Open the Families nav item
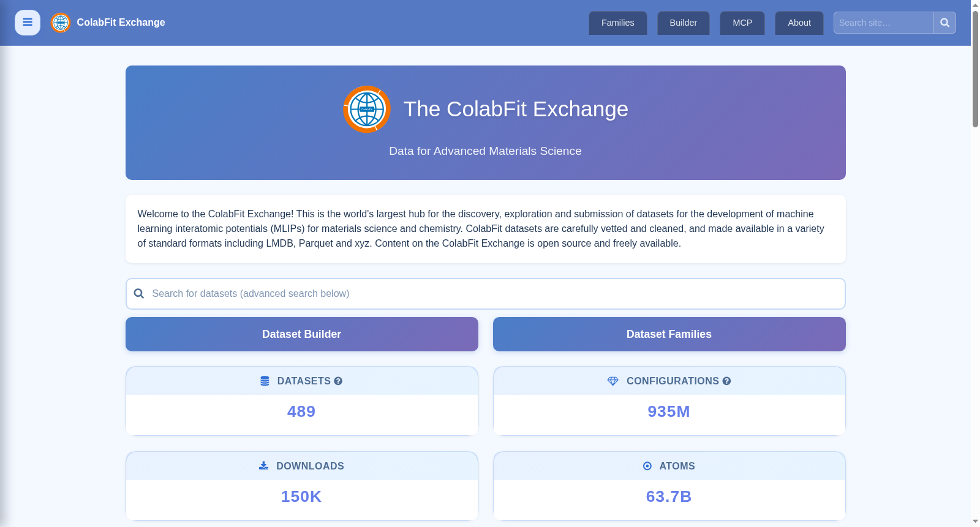 [x=617, y=23]
